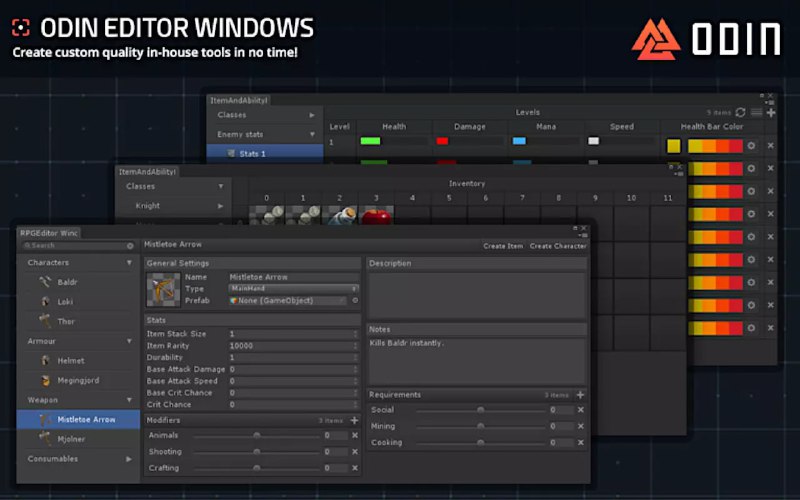The image size is (800, 500).
Task: Add a requirement with the plus icon
Action: click(580, 395)
